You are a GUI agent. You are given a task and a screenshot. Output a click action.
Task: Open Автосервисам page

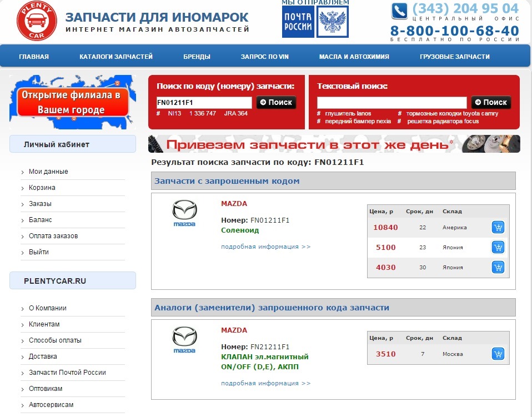pyautogui.click(x=51, y=405)
